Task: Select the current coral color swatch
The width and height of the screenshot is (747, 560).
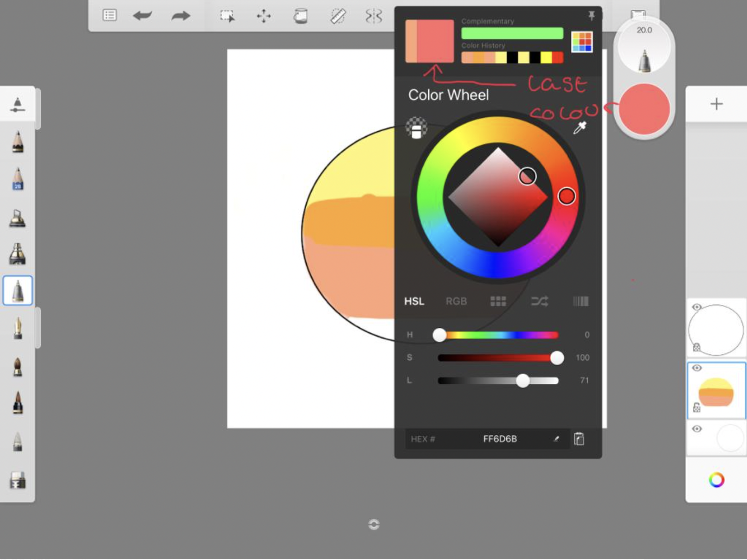Action: pos(435,41)
